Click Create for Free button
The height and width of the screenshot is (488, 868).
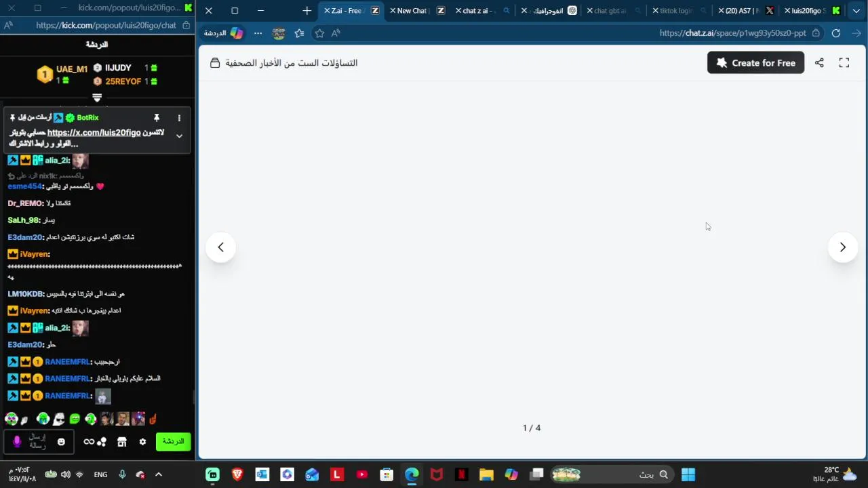pyautogui.click(x=755, y=62)
